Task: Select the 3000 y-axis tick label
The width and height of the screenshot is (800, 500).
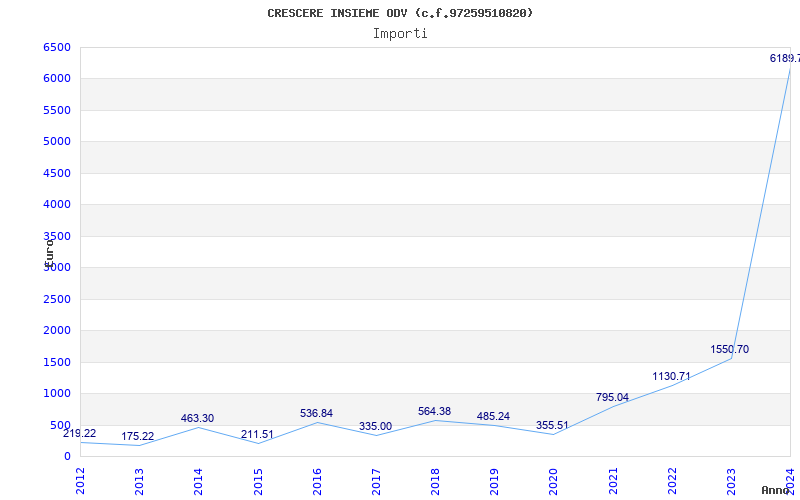Action: coord(57,267)
